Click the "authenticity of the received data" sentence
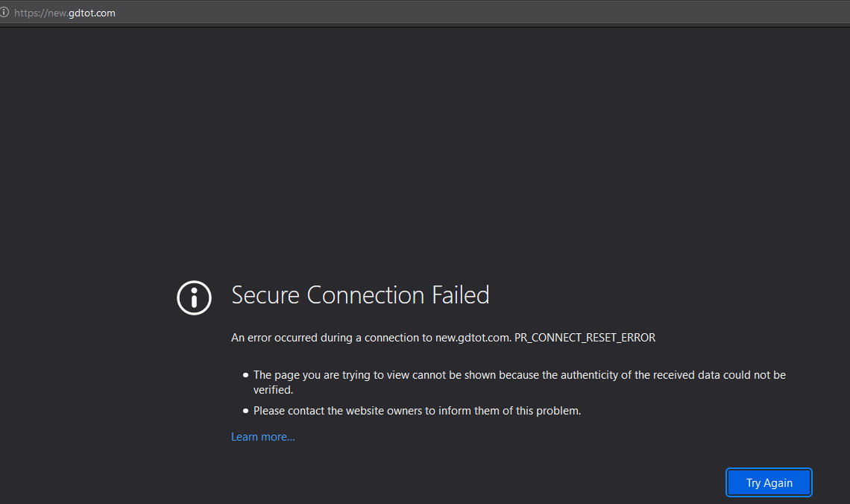The image size is (850, 504). pyautogui.click(x=640, y=375)
